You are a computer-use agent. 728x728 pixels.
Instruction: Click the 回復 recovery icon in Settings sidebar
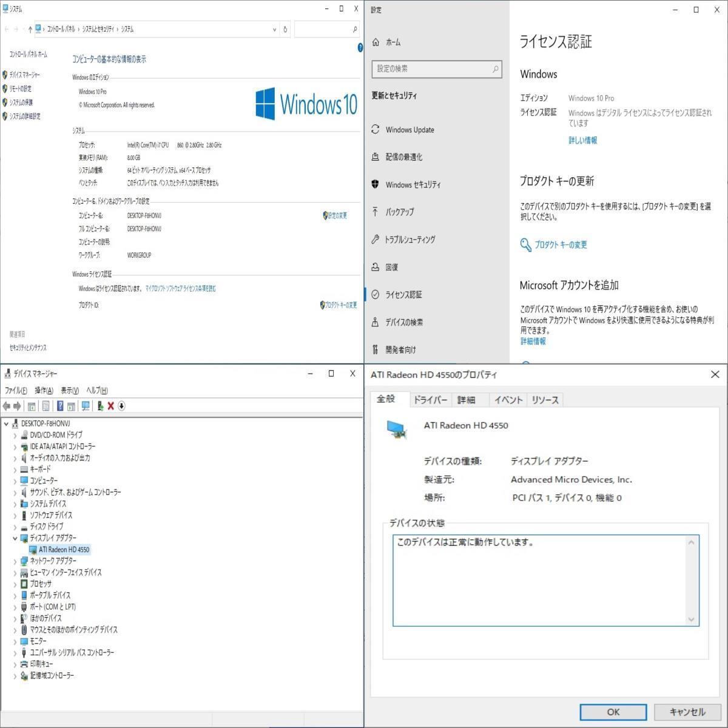pyautogui.click(x=375, y=267)
